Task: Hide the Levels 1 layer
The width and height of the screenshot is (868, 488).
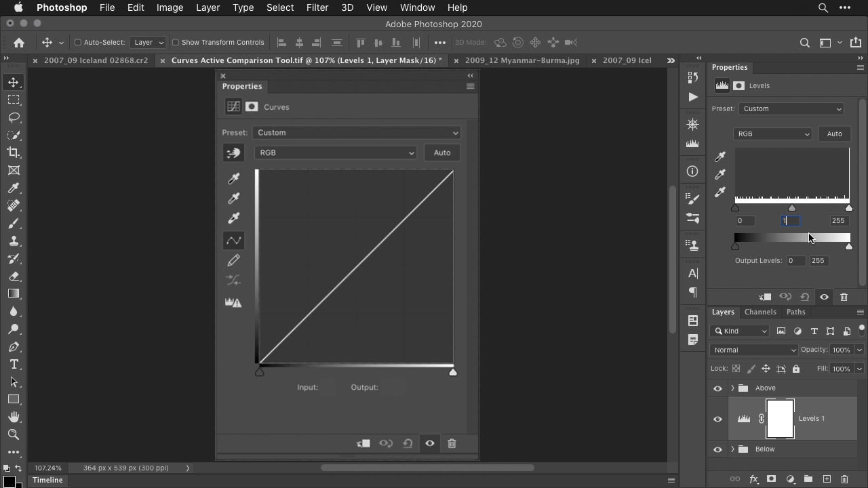Action: [717, 419]
